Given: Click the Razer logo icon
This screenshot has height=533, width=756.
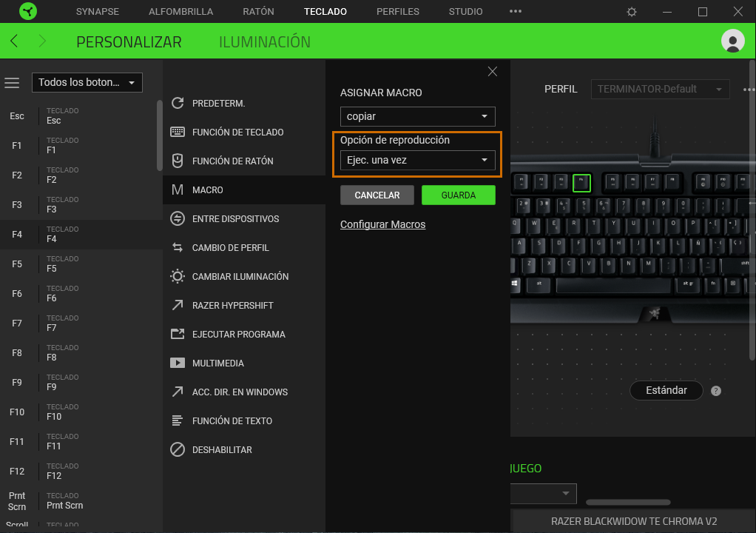Looking at the screenshot, I should click(x=27, y=12).
